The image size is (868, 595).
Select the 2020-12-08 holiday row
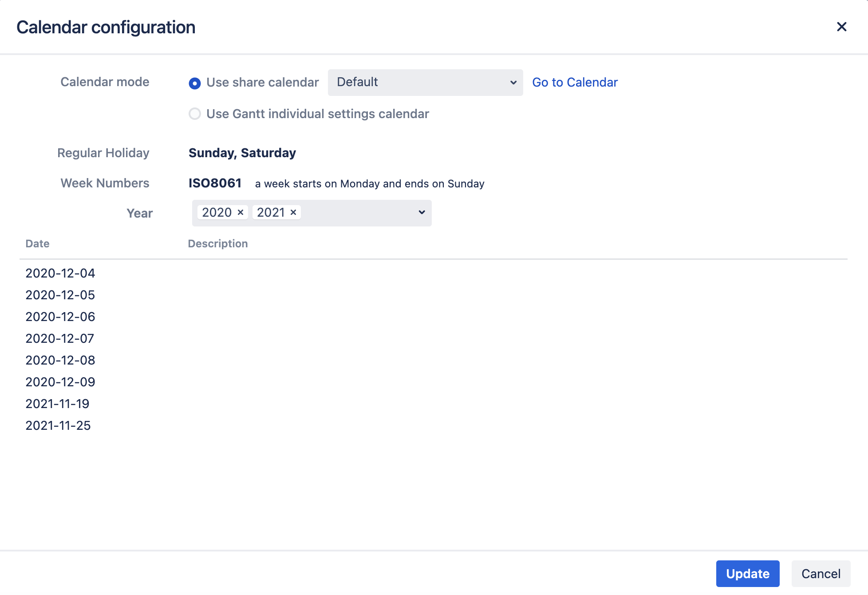tap(60, 361)
